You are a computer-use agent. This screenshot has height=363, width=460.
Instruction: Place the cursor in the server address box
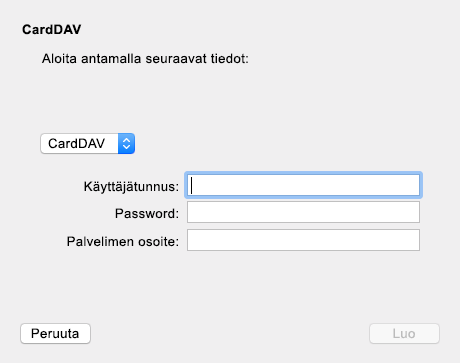303,240
